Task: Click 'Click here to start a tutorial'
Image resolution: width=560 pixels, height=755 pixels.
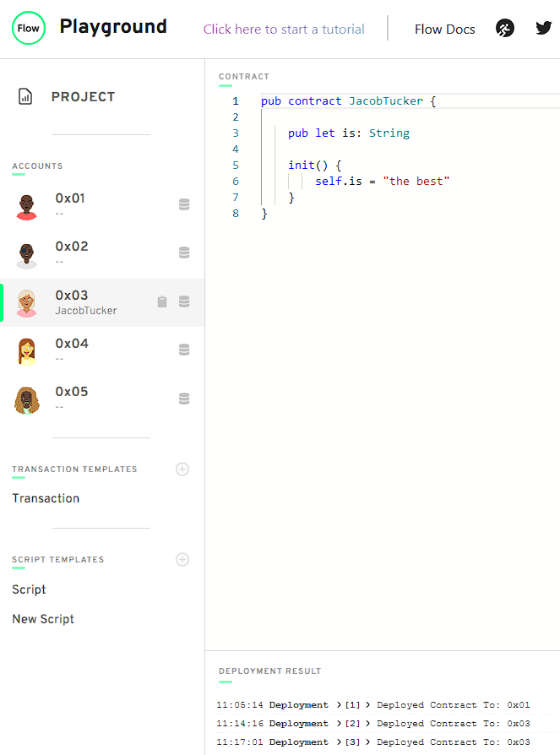Action: (284, 30)
